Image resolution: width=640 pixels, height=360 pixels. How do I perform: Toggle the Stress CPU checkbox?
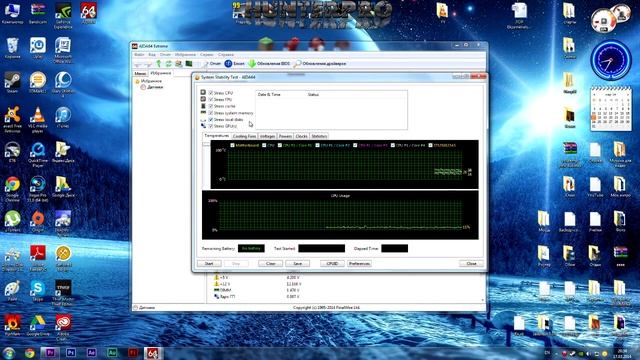[211, 93]
